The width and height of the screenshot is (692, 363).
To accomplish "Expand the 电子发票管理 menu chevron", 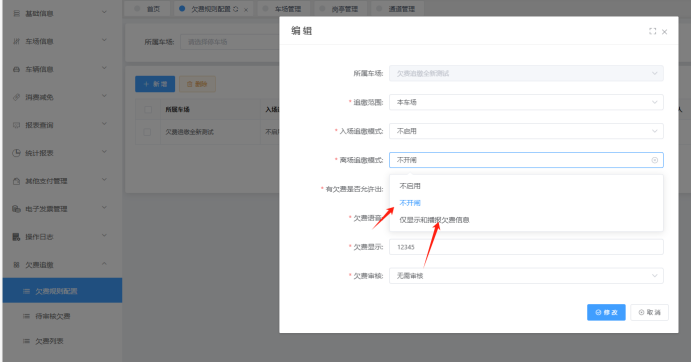I will pos(104,208).
